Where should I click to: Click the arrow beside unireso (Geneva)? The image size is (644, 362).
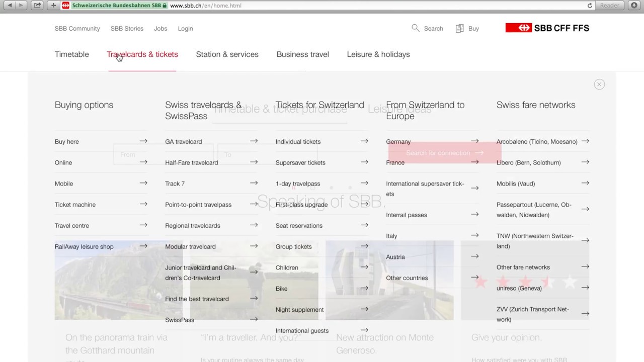pos(585,288)
